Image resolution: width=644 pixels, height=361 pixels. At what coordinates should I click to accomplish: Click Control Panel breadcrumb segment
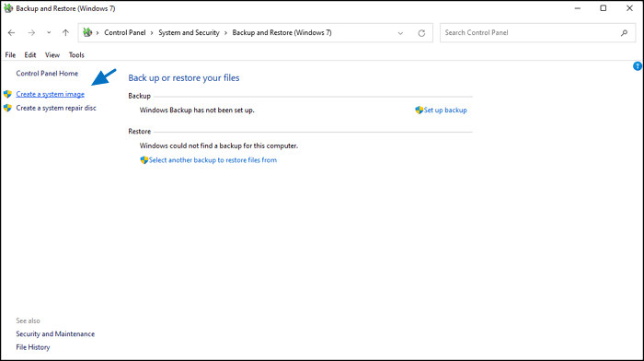pyautogui.click(x=125, y=32)
